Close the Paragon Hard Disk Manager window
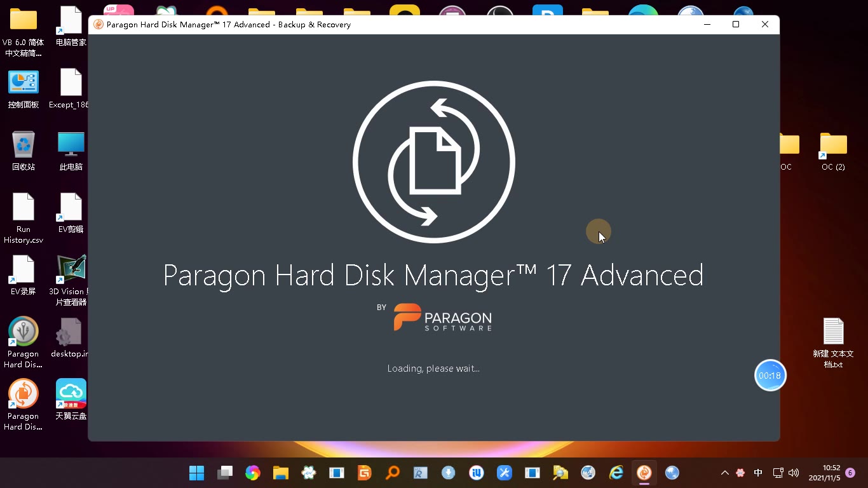 (765, 25)
